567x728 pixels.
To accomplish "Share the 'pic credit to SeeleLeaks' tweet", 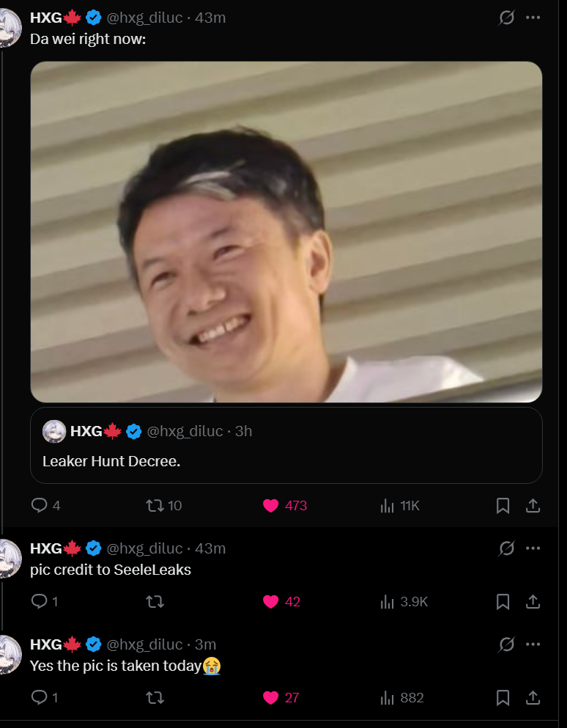I will [x=533, y=602].
